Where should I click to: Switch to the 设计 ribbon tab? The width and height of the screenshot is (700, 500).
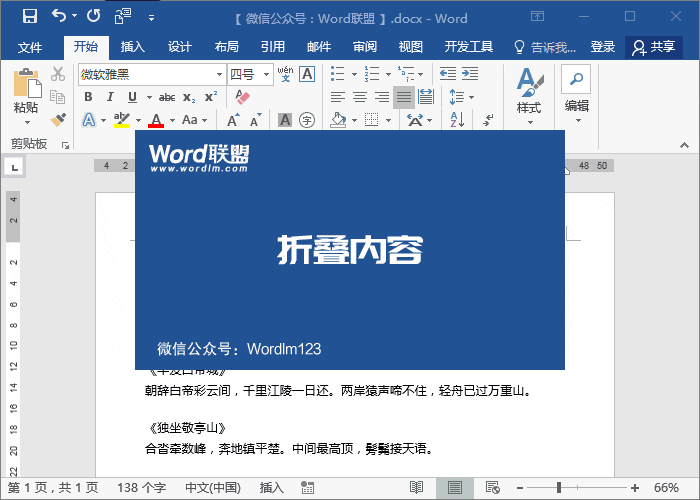tap(179, 46)
